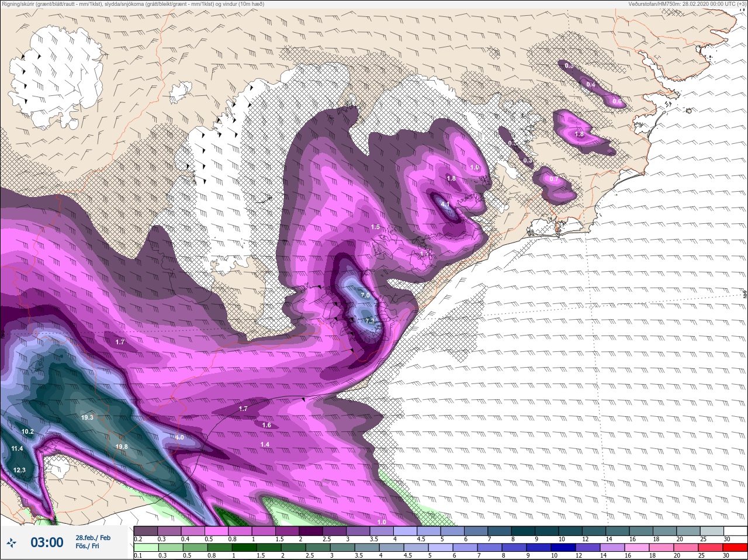
Task: Click the 0.6 value label on the map
Action: point(617,101)
